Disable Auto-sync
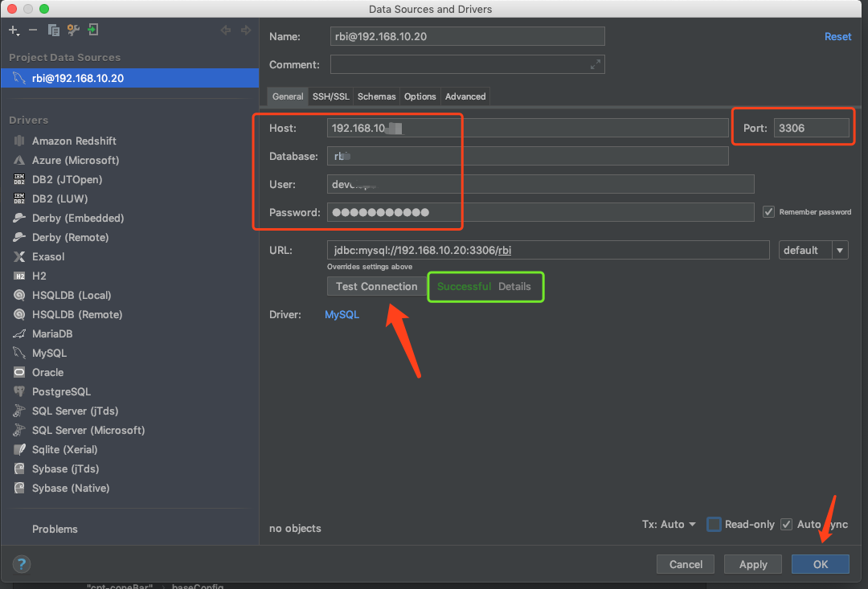The height and width of the screenshot is (589, 868). click(785, 524)
